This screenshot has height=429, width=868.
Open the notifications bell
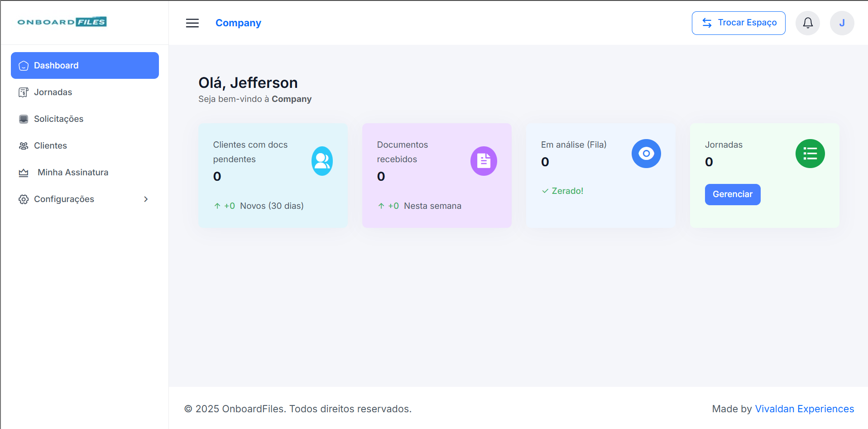807,23
